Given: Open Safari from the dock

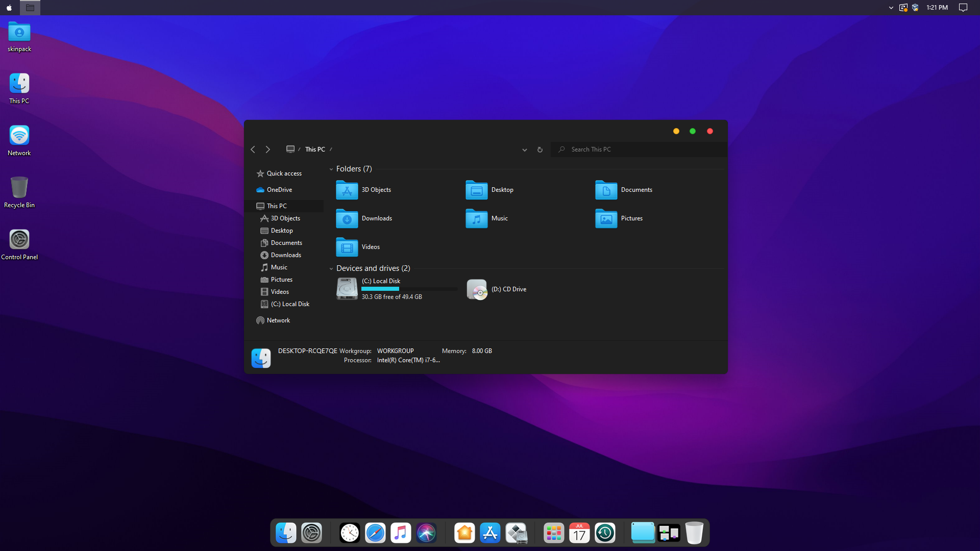Looking at the screenshot, I should point(375,533).
